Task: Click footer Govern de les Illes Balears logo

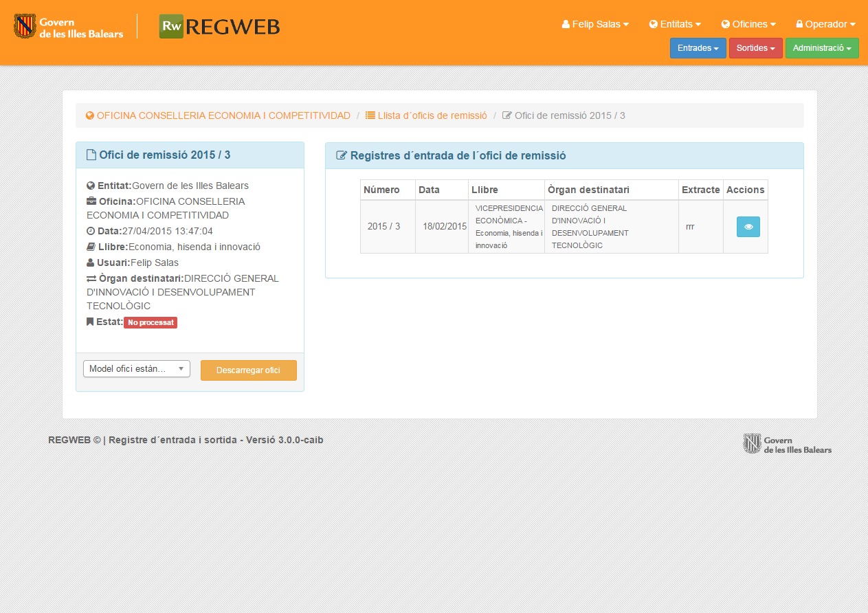Action: (x=787, y=444)
